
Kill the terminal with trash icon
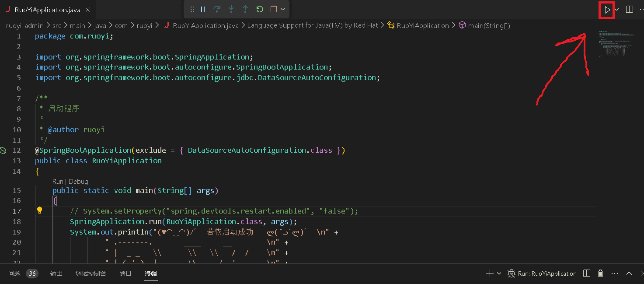[601, 273]
